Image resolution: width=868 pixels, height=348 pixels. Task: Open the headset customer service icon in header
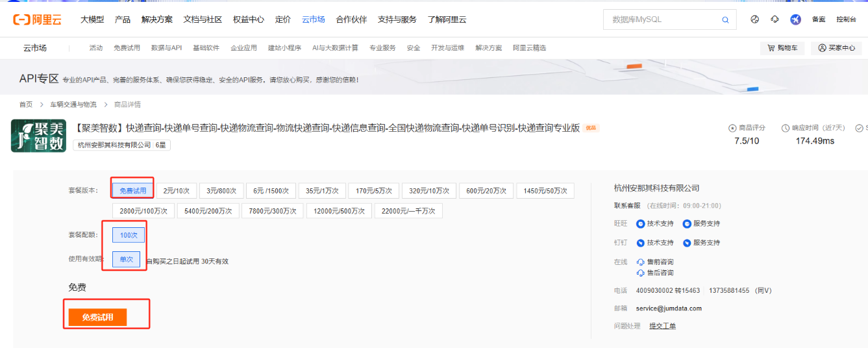click(775, 19)
